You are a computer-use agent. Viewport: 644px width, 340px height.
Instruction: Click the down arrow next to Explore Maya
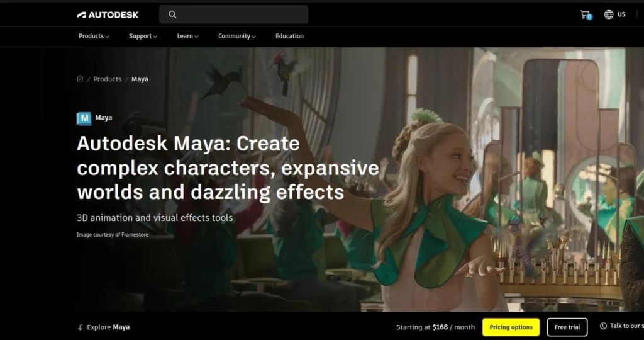click(80, 327)
